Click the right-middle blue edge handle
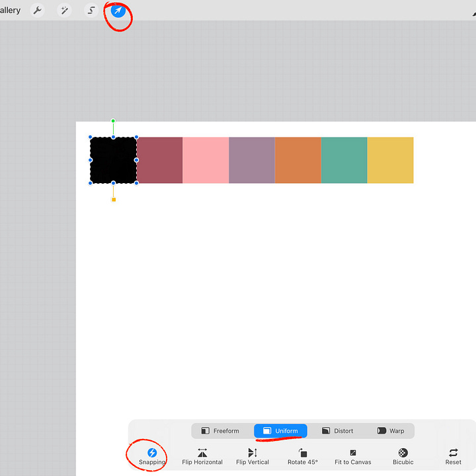This screenshot has width=476, height=476. [137, 160]
